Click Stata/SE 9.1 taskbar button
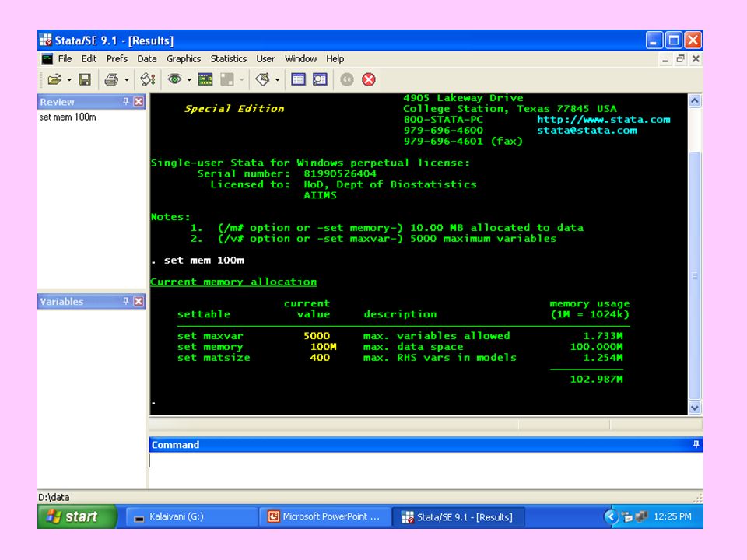747x560 pixels. point(458,516)
